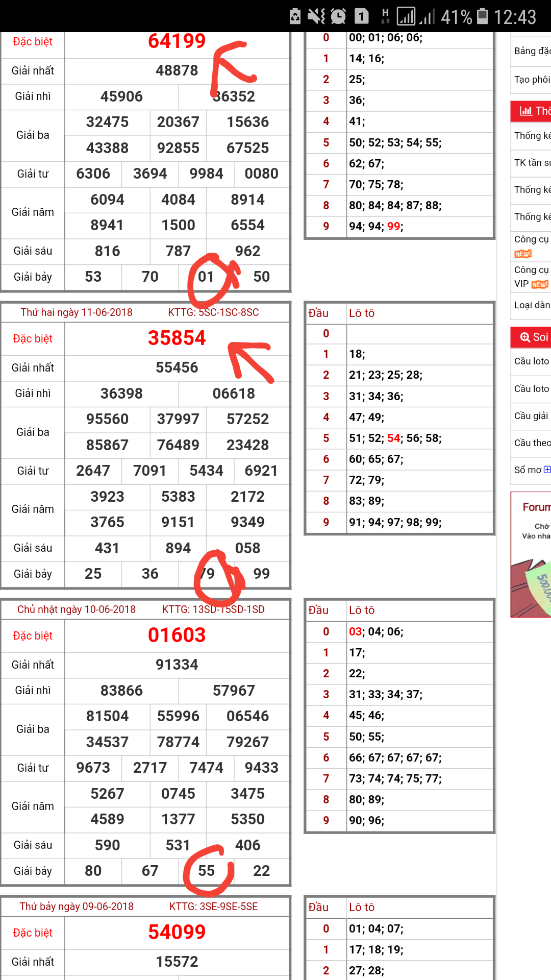Tap the magnifier icon beside Soi
Image resolution: width=551 pixels, height=980 pixels.
click(525, 337)
